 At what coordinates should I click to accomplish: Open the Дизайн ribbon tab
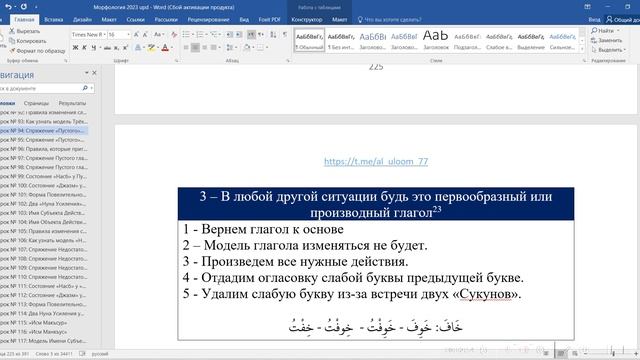(82, 20)
